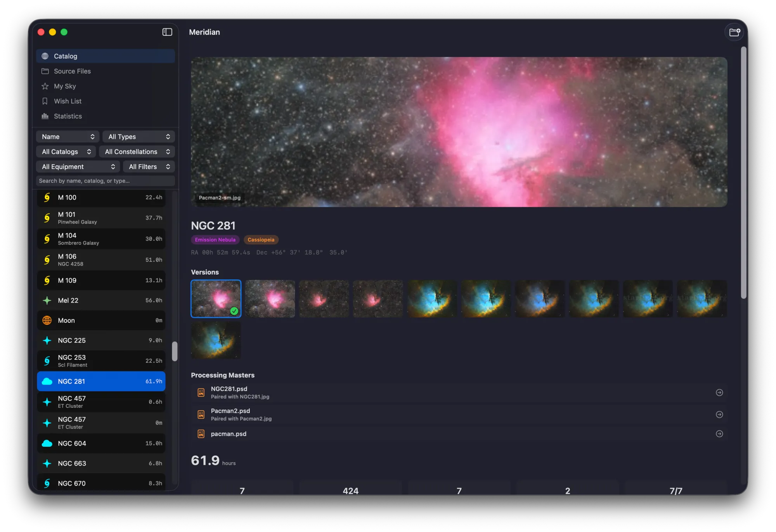Click the PSD file icon for pacman.psd
The height and width of the screenshot is (532, 776).
coord(201,434)
